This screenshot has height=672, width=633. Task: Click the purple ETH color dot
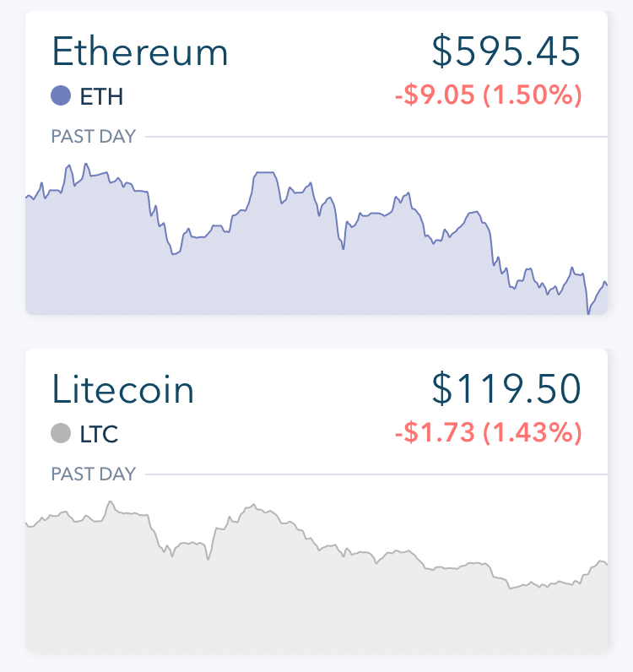click(x=61, y=95)
